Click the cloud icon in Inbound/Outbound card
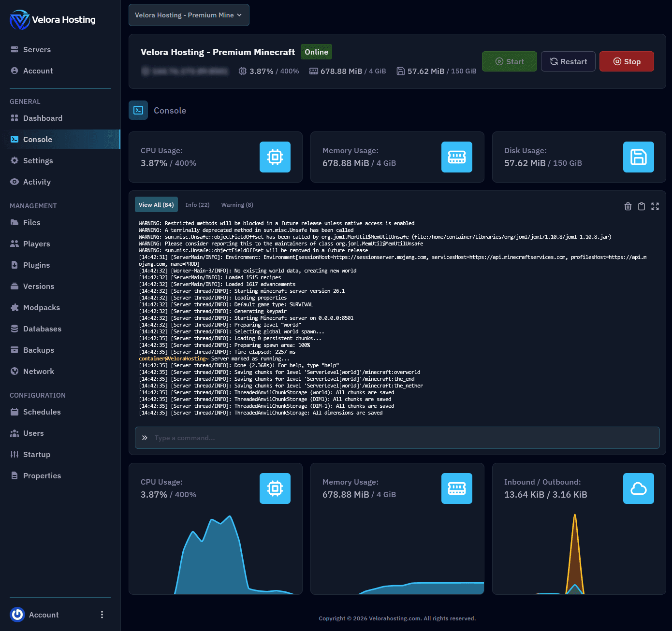672x631 pixels. 639,488
